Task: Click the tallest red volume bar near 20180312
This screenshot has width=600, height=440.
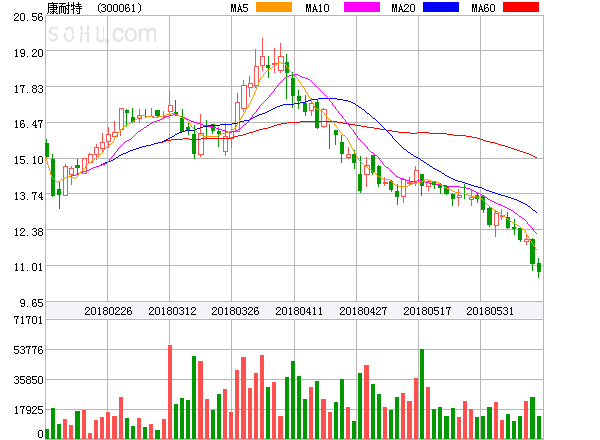Action: click(170, 392)
